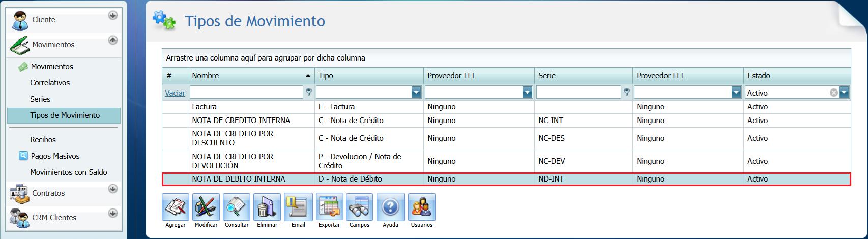Open the first Proveedor FEL filter dropdown
Screen dimensions: 868x239
(527, 92)
